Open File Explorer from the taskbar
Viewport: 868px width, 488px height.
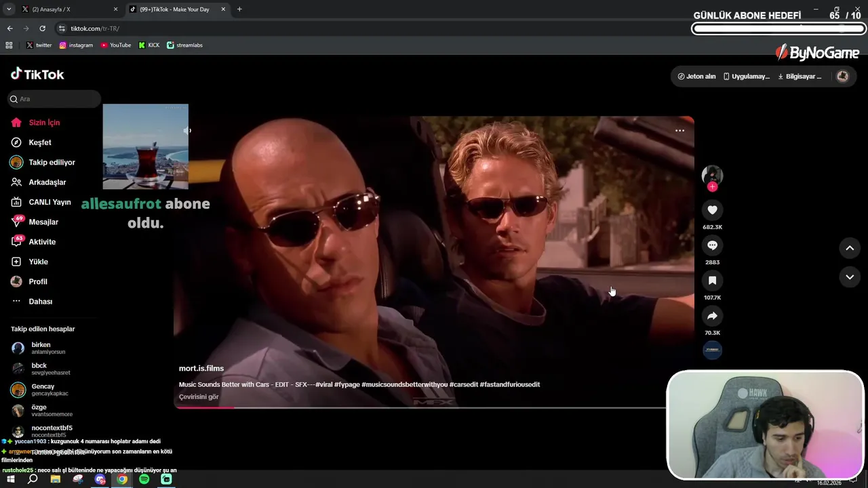(x=55, y=479)
